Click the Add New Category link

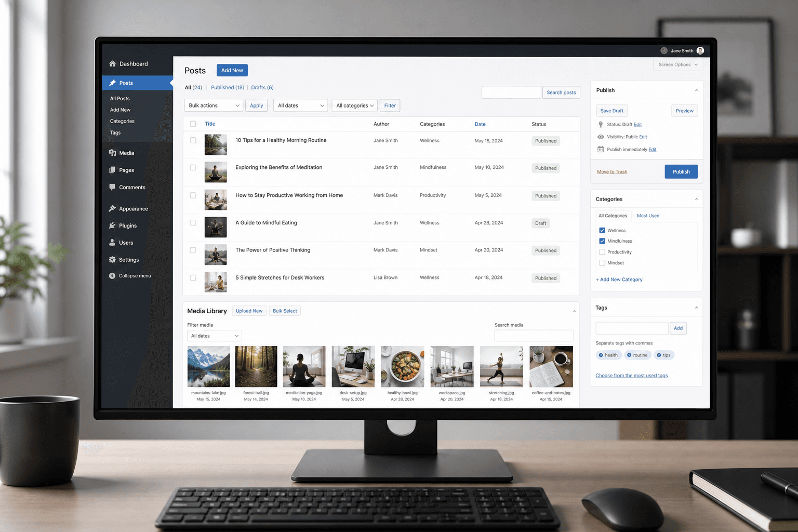(x=619, y=280)
